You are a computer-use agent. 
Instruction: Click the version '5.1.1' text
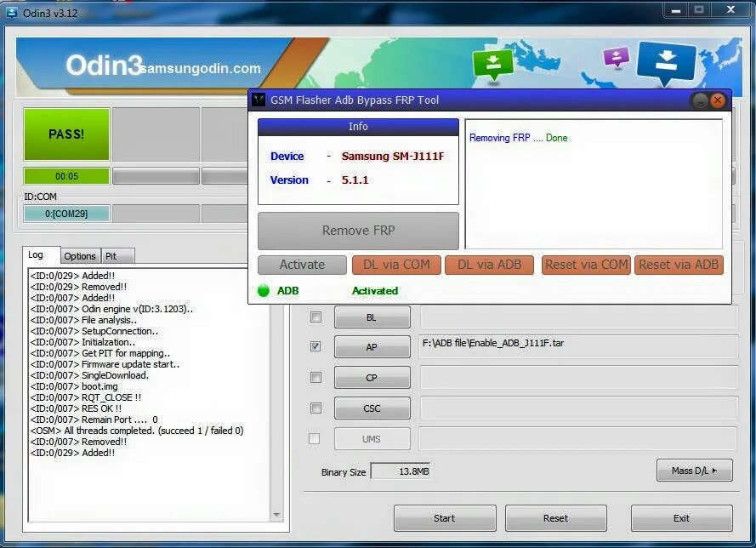click(x=355, y=180)
